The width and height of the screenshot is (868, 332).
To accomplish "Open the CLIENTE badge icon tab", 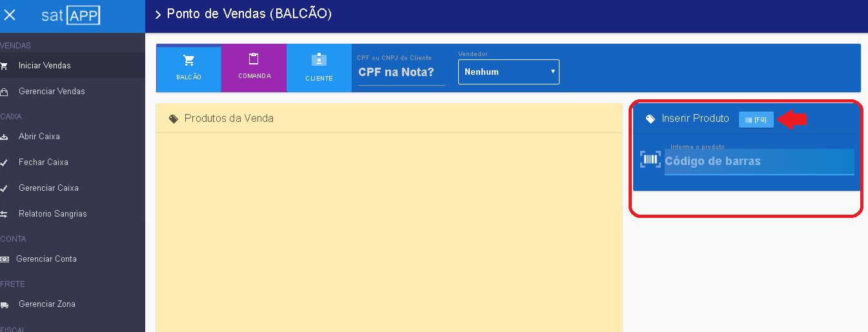I will tap(319, 60).
